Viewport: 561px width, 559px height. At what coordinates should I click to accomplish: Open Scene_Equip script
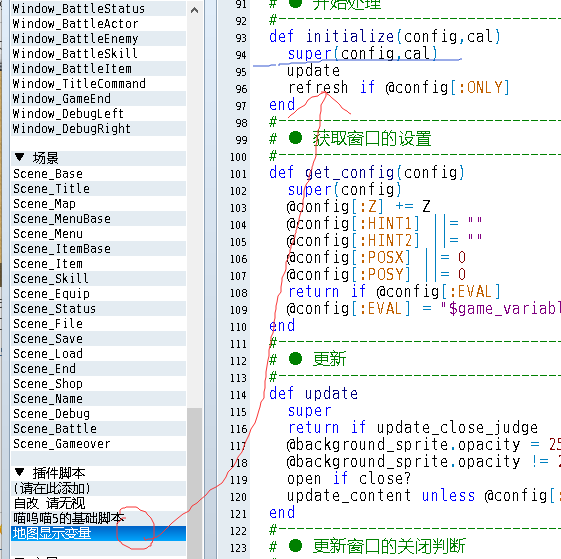[99, 294]
